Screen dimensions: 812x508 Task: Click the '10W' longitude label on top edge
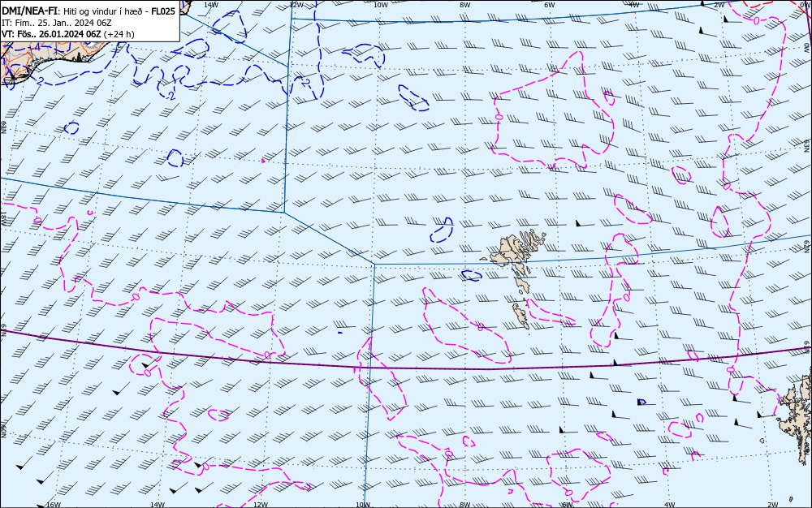click(381, 5)
